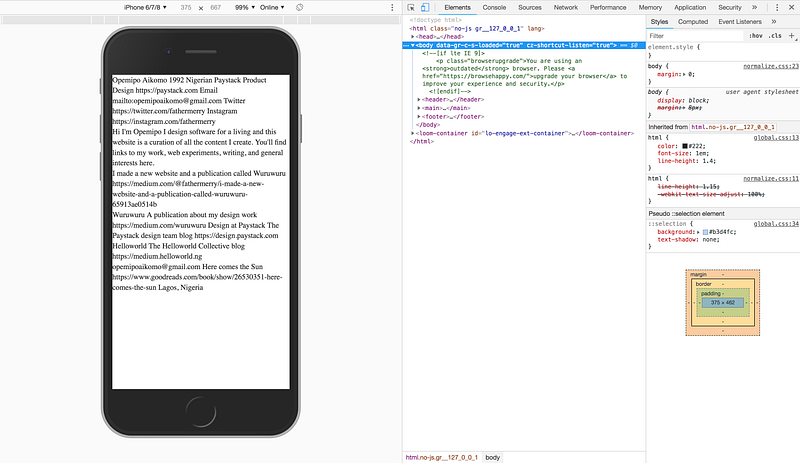This screenshot has width=800, height=463.
Task: Toggle the :hov element state button
Action: click(x=756, y=36)
